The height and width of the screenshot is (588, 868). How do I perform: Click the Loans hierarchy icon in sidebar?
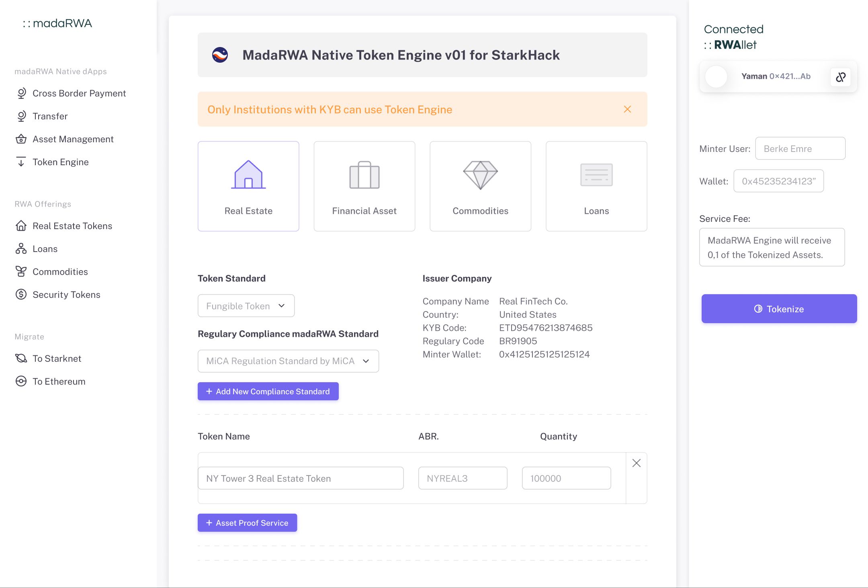pos(21,248)
